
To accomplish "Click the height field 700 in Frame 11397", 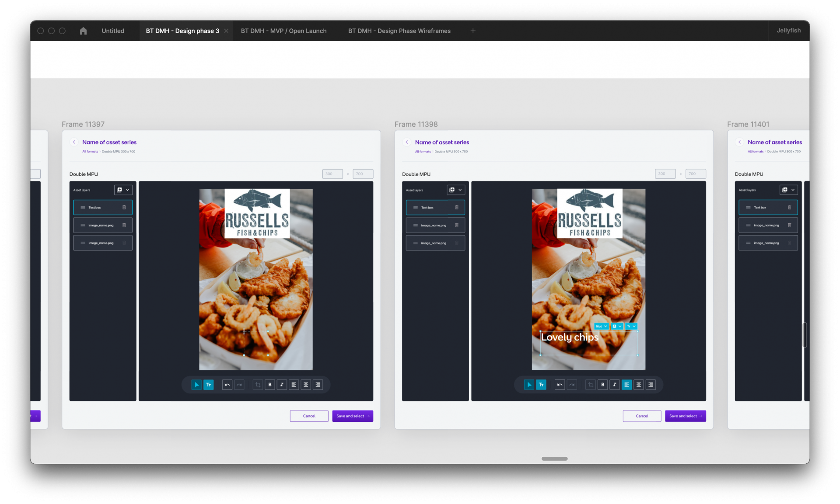I will pos(363,174).
